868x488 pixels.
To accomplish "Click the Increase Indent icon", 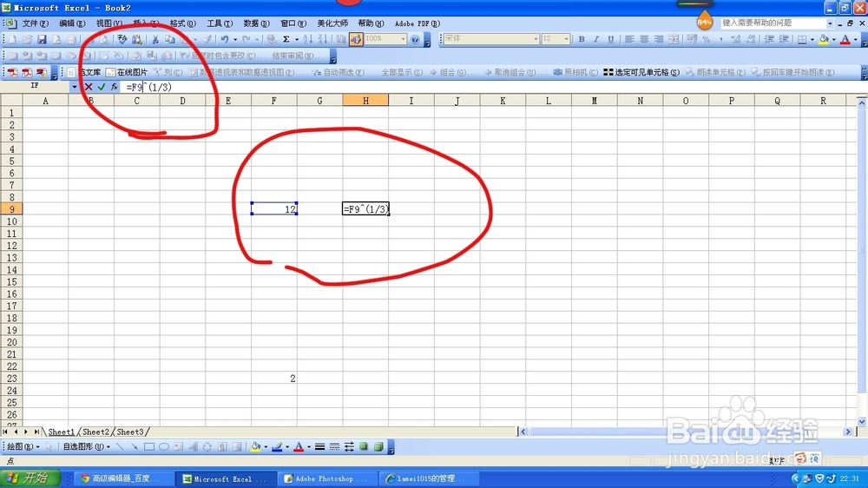I will (x=784, y=39).
